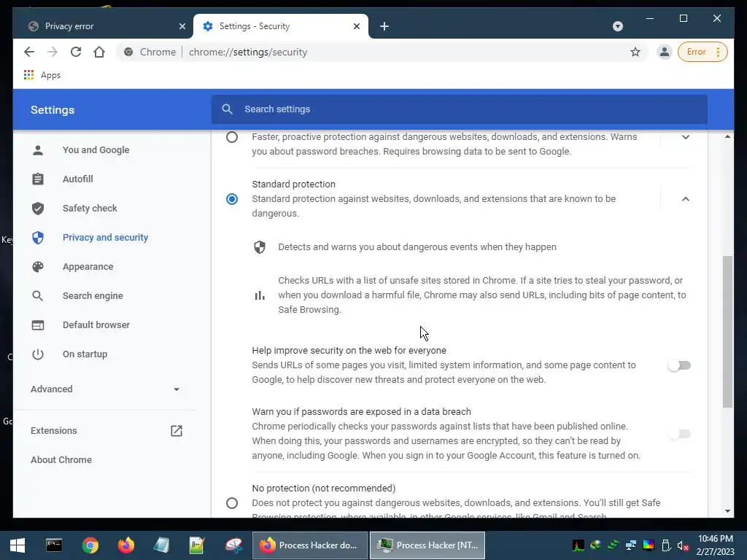Click the person icon beside You and Google
Image resolution: width=747 pixels, height=560 pixels.
(x=38, y=150)
